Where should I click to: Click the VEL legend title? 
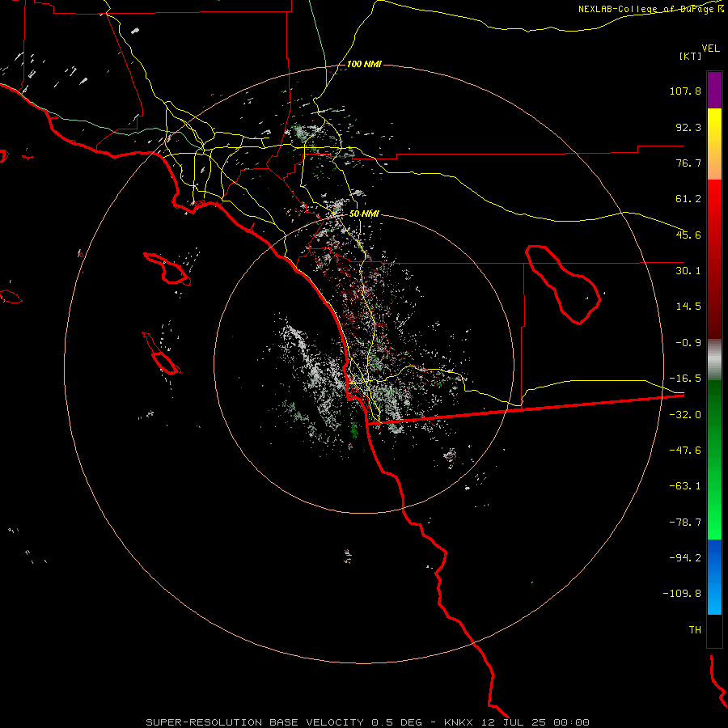click(x=710, y=49)
